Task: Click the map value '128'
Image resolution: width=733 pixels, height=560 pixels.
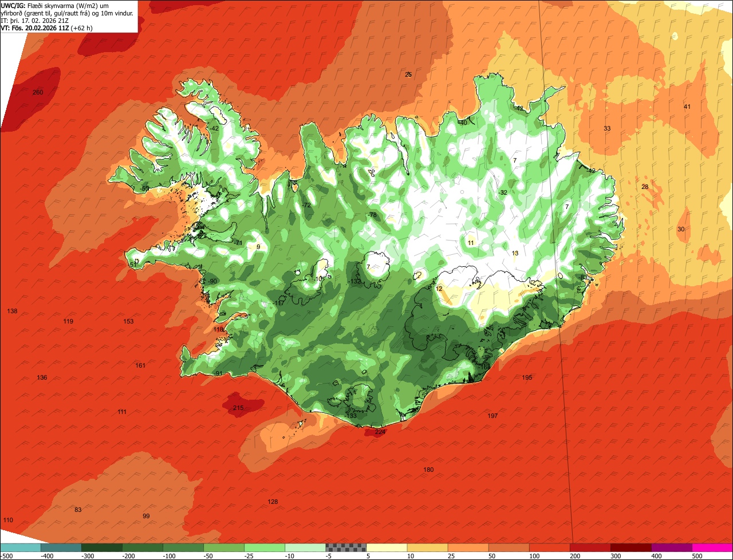Action: [x=273, y=502]
